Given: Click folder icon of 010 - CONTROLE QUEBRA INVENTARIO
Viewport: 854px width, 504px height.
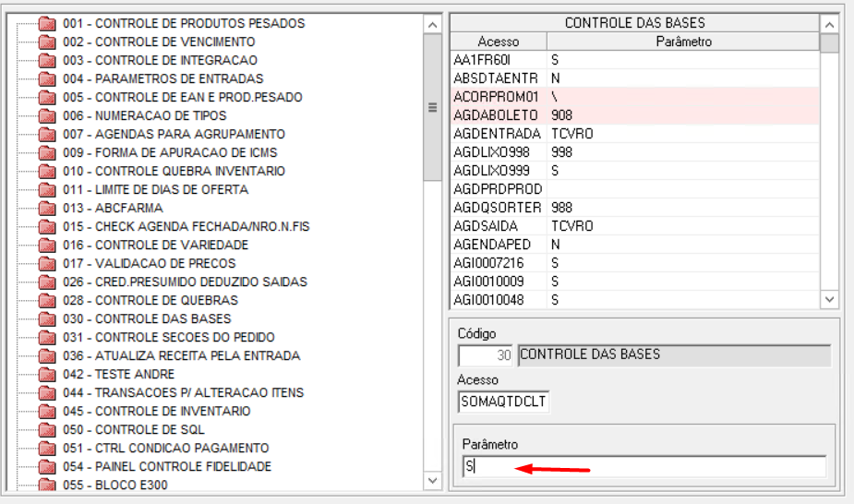Looking at the screenshot, I should pyautogui.click(x=47, y=172).
